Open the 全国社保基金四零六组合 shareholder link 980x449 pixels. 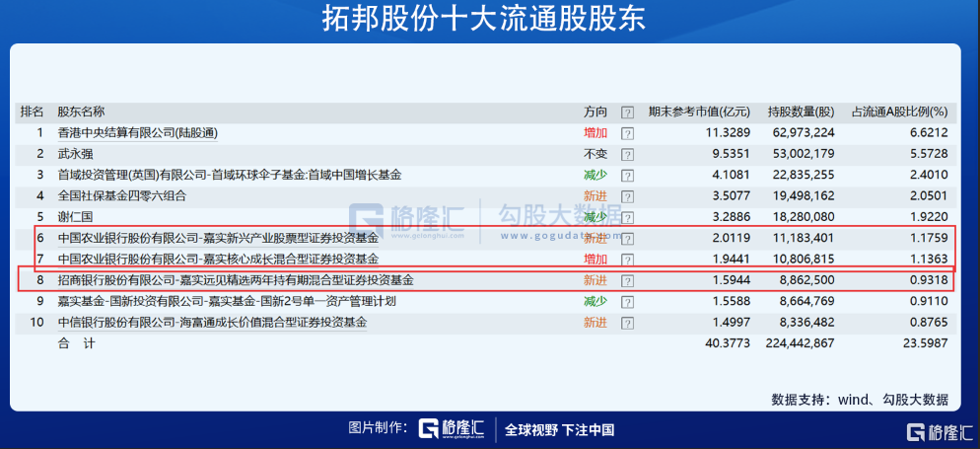122,196
